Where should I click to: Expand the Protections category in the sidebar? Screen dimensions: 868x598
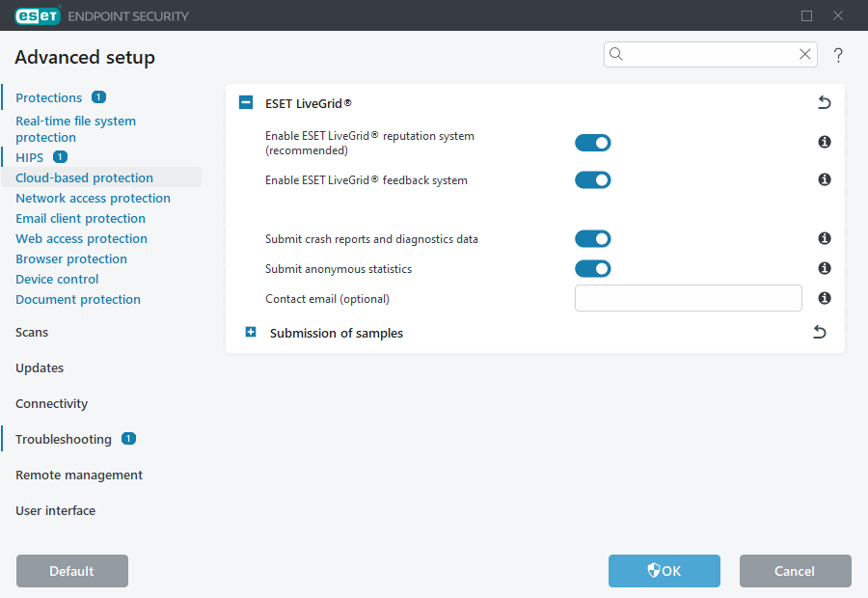pos(49,96)
